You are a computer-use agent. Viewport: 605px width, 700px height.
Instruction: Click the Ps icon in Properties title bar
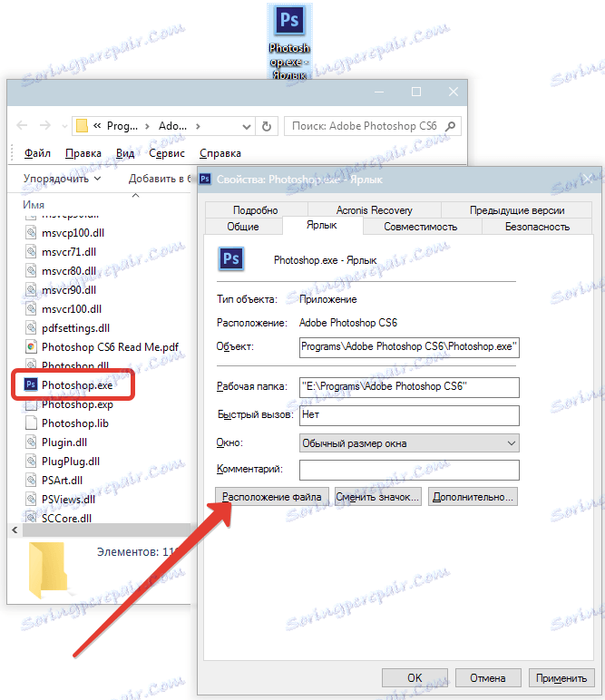click(x=205, y=179)
